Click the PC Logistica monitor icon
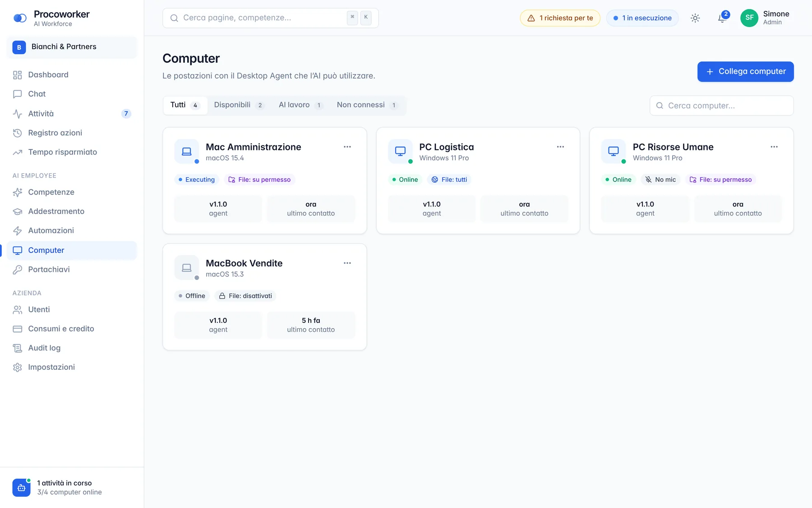 coord(400,151)
